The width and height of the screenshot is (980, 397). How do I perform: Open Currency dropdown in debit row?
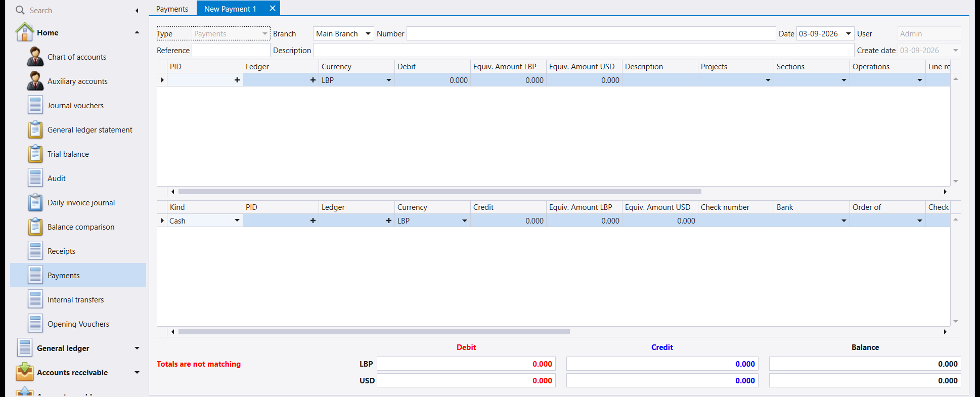(389, 80)
